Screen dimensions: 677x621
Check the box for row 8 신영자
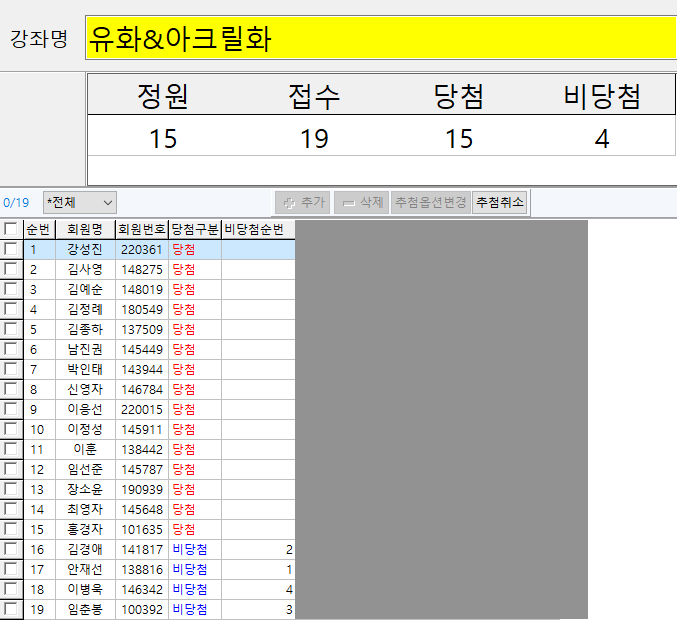(10, 389)
